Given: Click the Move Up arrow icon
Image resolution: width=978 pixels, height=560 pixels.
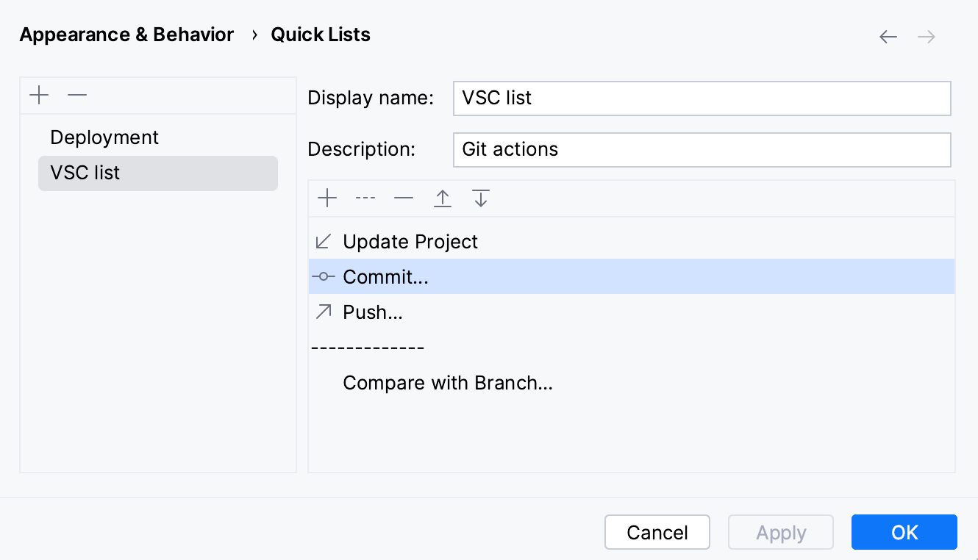Looking at the screenshot, I should coord(442,198).
